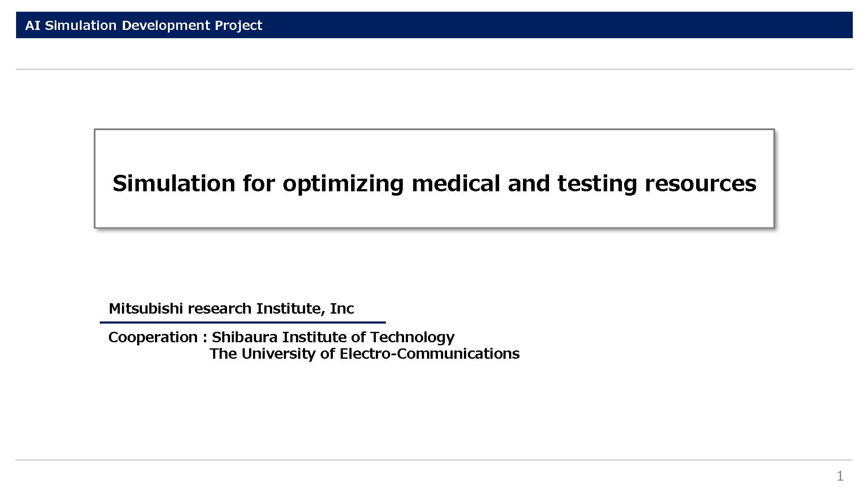Click the word 'Technology' in the cooperation line
Image resolution: width=868 pixels, height=488 pixels.
click(412, 337)
